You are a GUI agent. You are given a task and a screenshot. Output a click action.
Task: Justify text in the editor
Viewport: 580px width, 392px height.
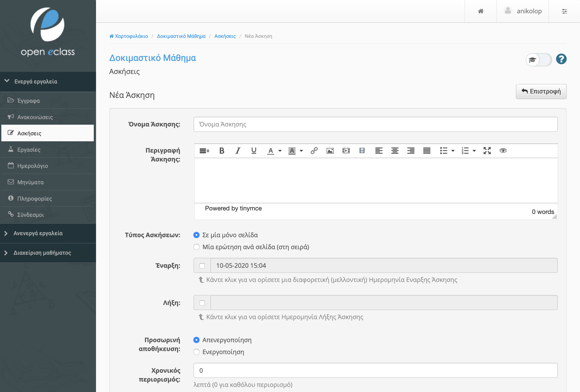427,151
